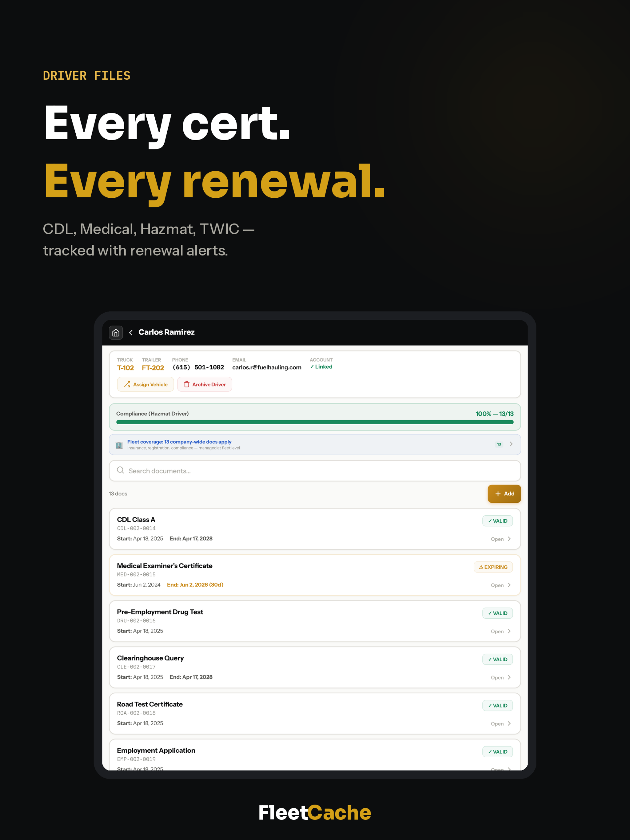The width and height of the screenshot is (630, 840).
Task: Click Open on CDL Class A row
Action: pyautogui.click(x=497, y=539)
